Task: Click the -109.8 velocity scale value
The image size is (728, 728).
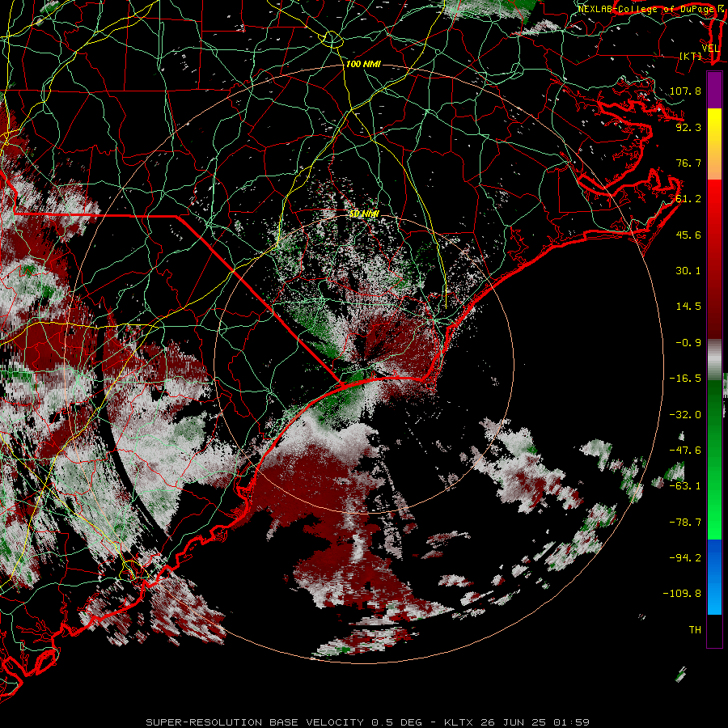Action: tap(682, 594)
